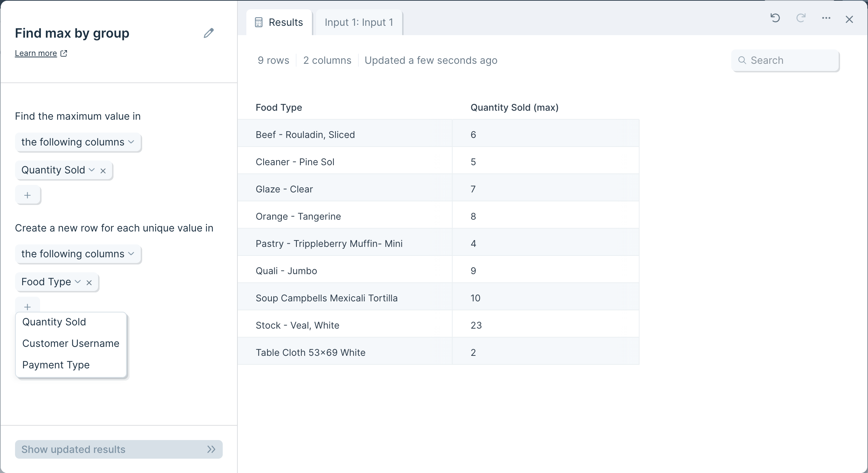The height and width of the screenshot is (473, 868).
Task: Open the Quantity Sold column dropdown
Action: [58, 170]
